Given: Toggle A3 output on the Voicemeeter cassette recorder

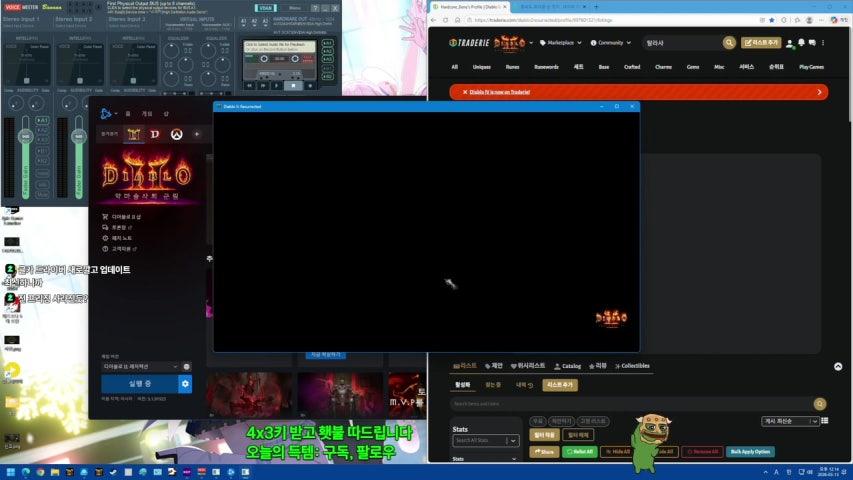Looking at the screenshot, I should pos(327,59).
